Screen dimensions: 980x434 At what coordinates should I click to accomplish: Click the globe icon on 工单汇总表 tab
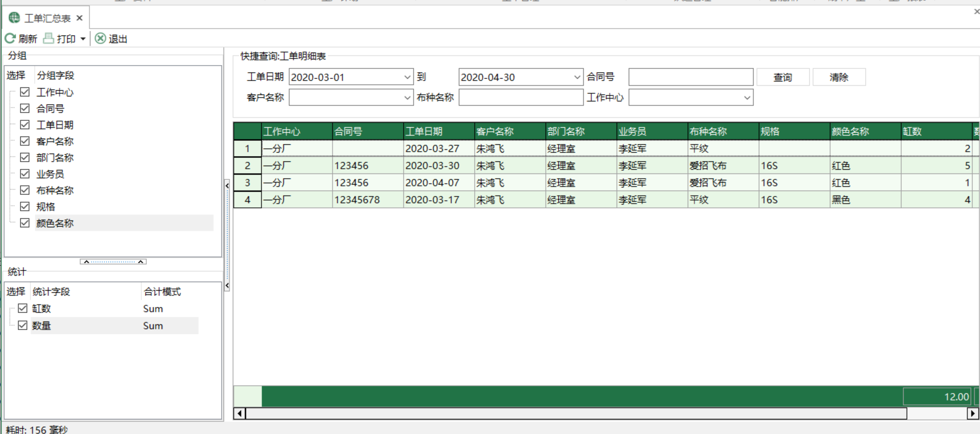pyautogui.click(x=14, y=18)
